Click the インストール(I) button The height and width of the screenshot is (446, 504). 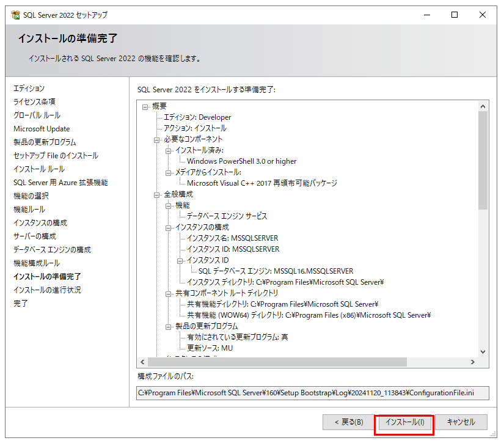pos(404,422)
